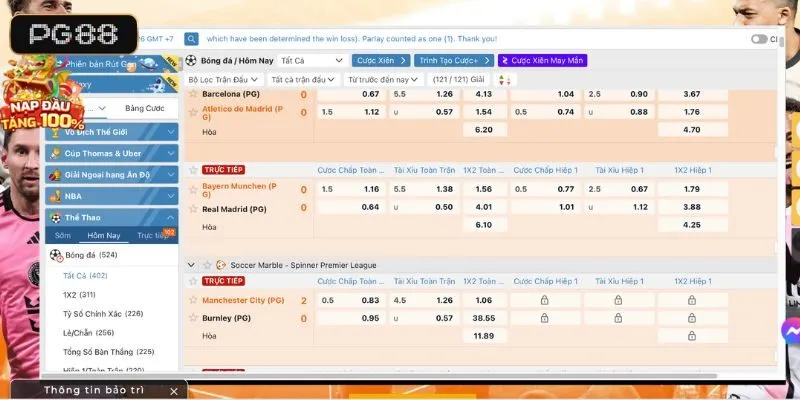
Task: Expand Vô Địch Thế Giới menu
Action: tap(111, 132)
